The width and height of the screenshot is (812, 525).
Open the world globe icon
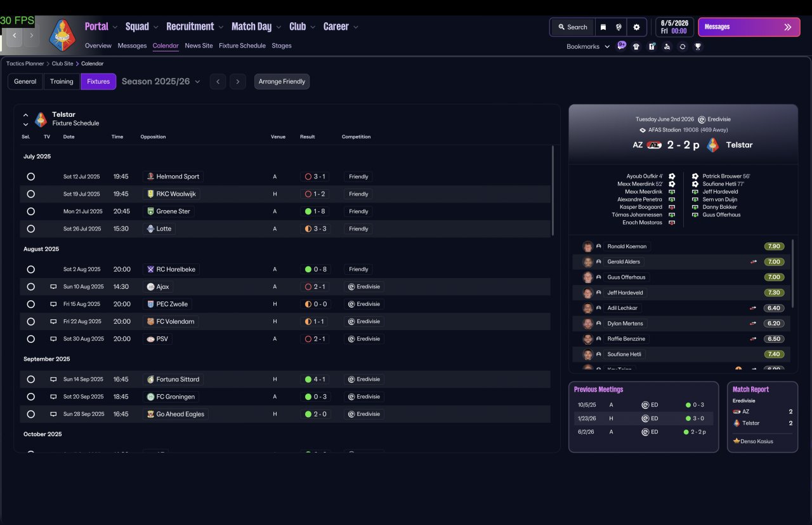coord(619,27)
